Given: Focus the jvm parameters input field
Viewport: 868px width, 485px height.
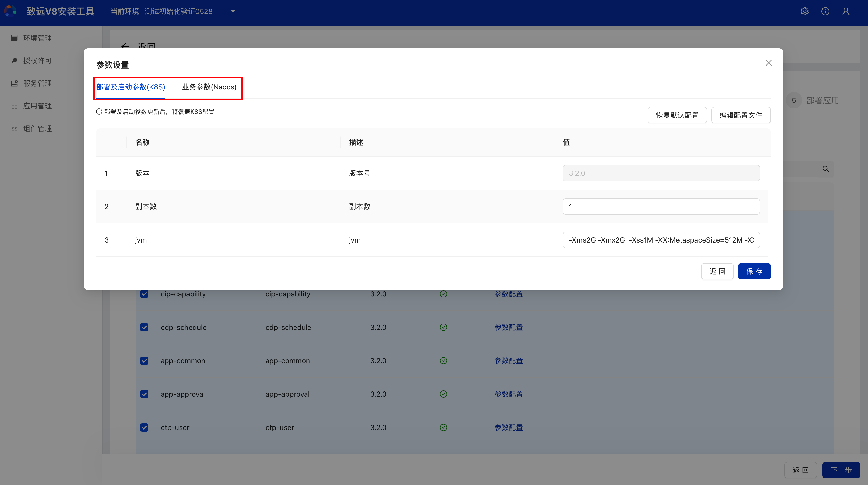Looking at the screenshot, I should pyautogui.click(x=661, y=240).
